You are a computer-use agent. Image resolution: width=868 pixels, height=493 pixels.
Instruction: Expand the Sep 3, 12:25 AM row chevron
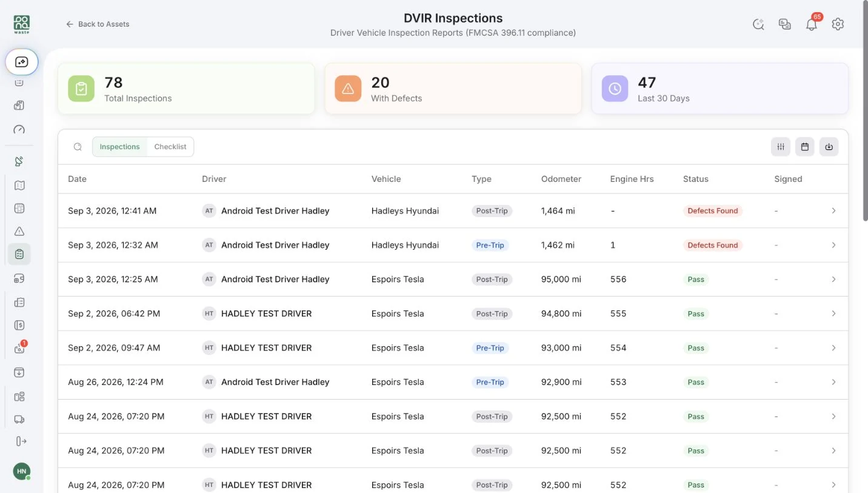pyautogui.click(x=833, y=279)
